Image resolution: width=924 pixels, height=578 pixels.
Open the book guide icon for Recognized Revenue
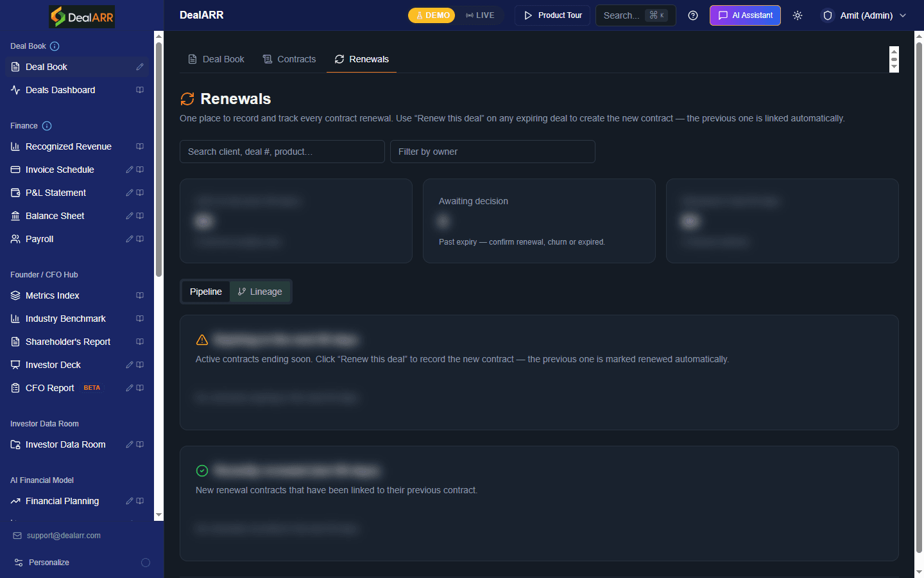[140, 146]
